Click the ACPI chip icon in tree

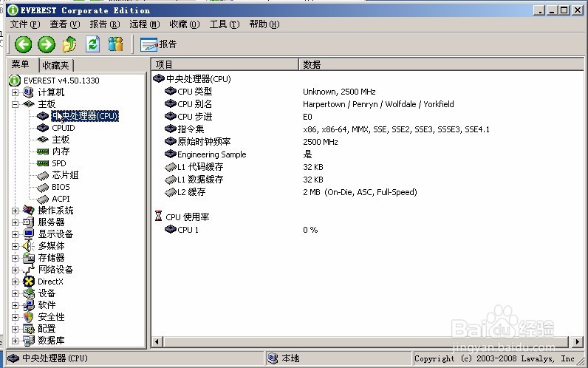43,199
